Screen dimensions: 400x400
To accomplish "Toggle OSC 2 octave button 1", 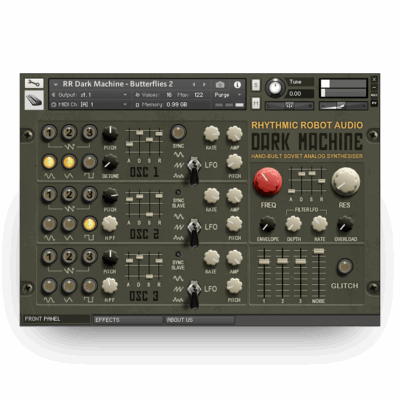I will click(49, 195).
